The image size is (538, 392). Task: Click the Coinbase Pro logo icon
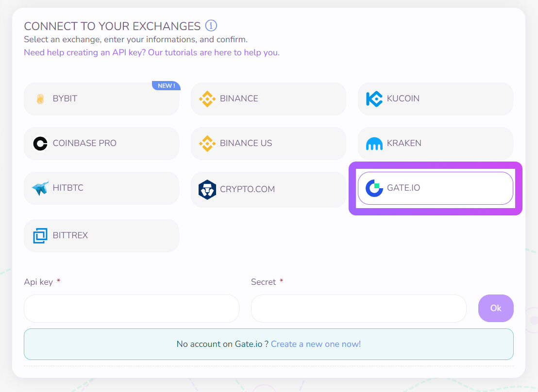click(x=40, y=143)
